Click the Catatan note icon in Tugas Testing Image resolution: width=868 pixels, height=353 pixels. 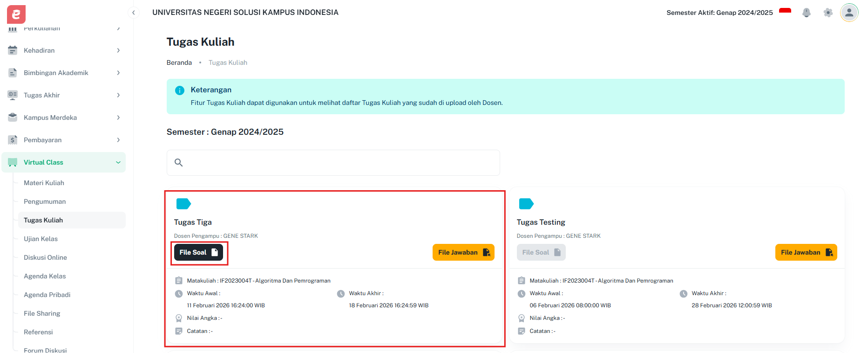(x=522, y=331)
